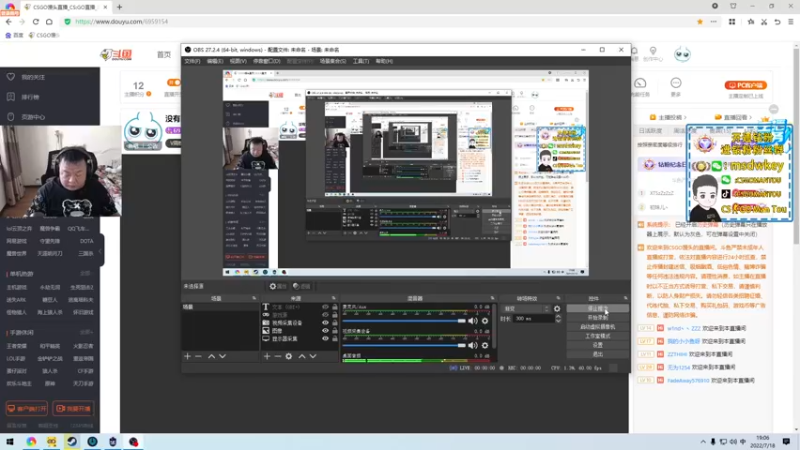The height and width of the screenshot is (450, 800).
Task: Toggle visibility of the Text source
Action: tap(325, 307)
